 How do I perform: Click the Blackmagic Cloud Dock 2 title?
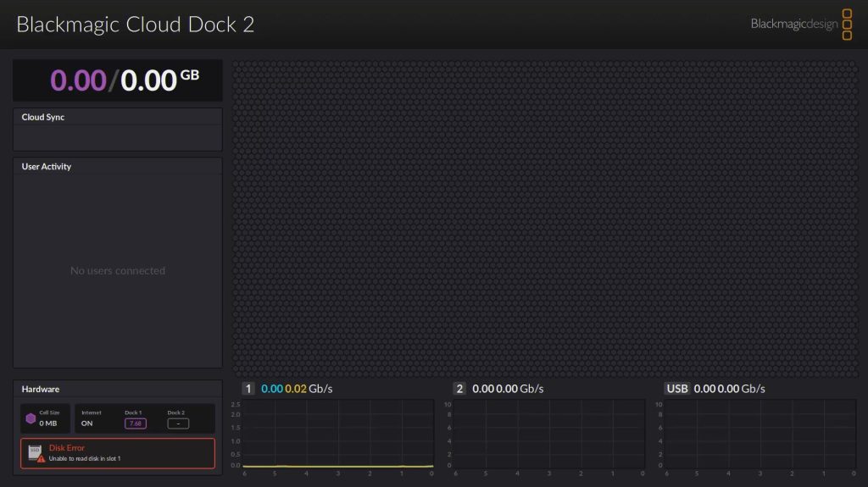[136, 24]
